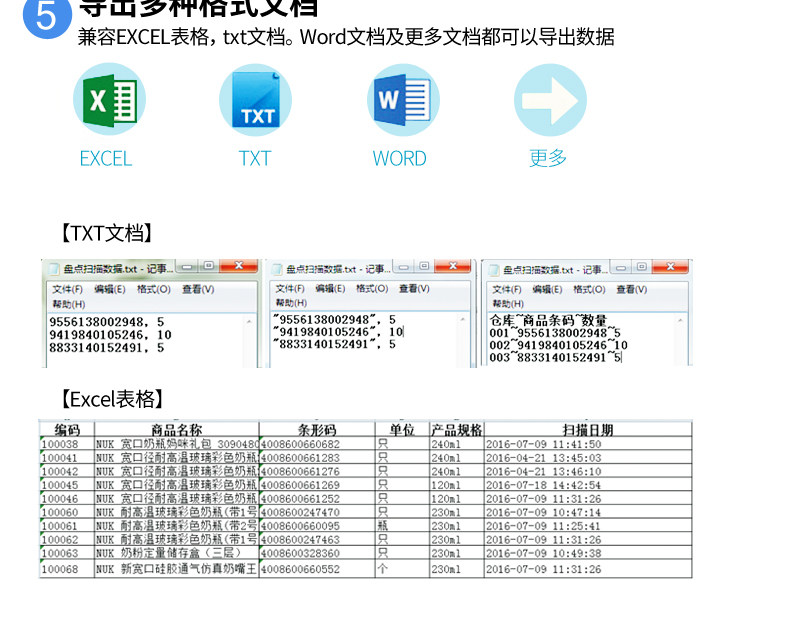This screenshot has height=640, width=790.
Task: Click scroll up arrow in first Notepad
Action: pyautogui.click(x=249, y=322)
